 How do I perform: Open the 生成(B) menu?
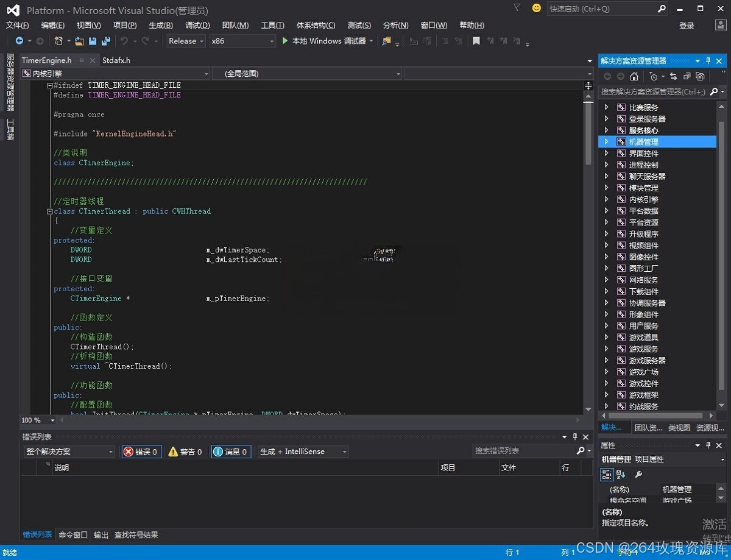click(161, 25)
